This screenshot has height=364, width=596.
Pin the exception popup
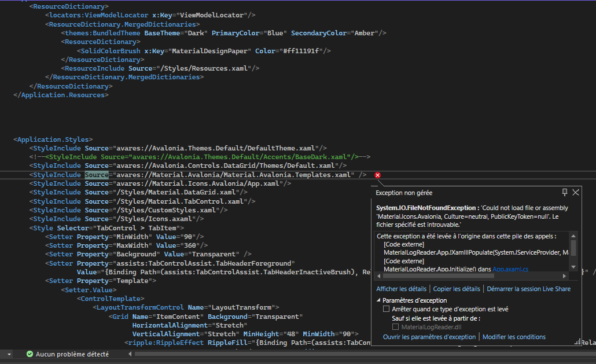pos(565,192)
